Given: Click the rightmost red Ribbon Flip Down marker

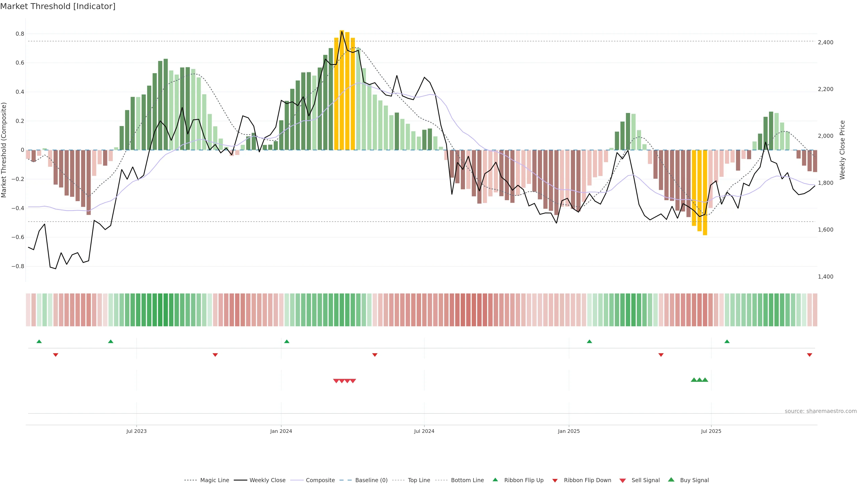Looking at the screenshot, I should click(x=809, y=355).
